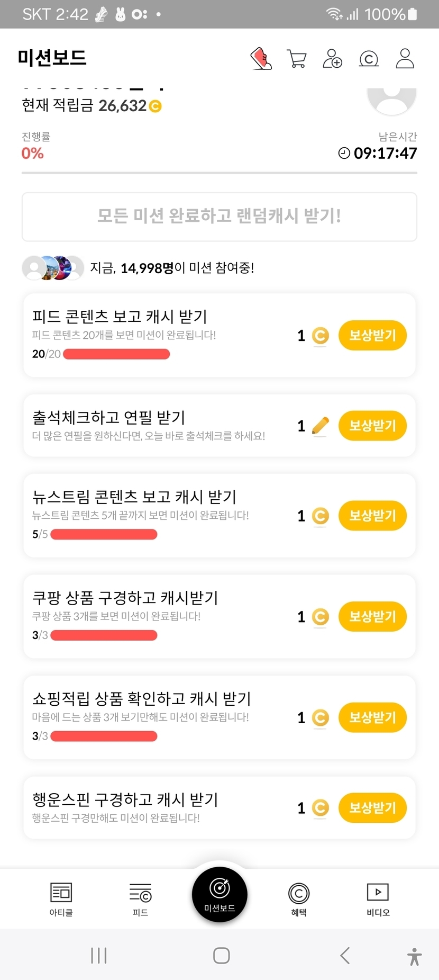Screen dimensions: 439x980
Task: Open the user profile icon
Action: (405, 58)
